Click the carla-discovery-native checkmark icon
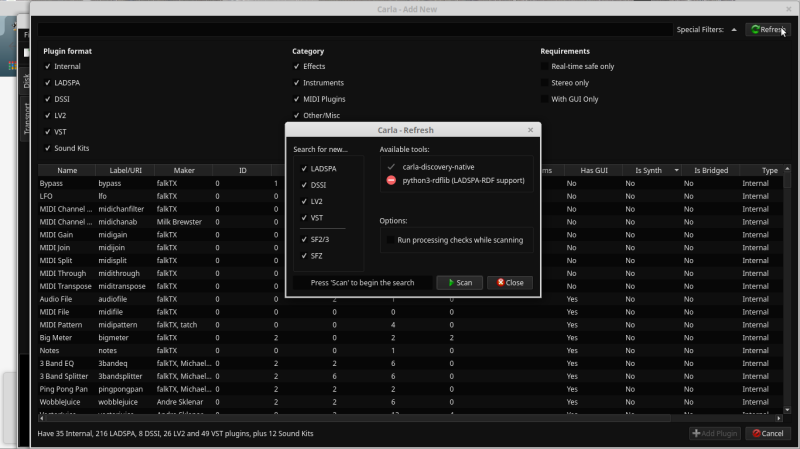 point(391,167)
